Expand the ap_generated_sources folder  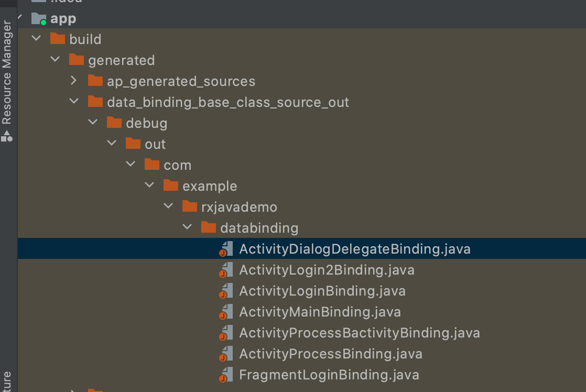click(74, 81)
